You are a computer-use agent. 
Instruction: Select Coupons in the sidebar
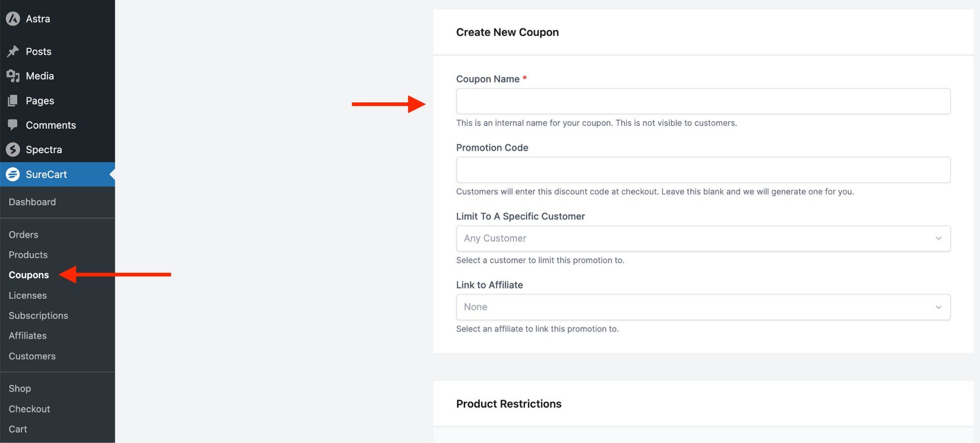29,275
